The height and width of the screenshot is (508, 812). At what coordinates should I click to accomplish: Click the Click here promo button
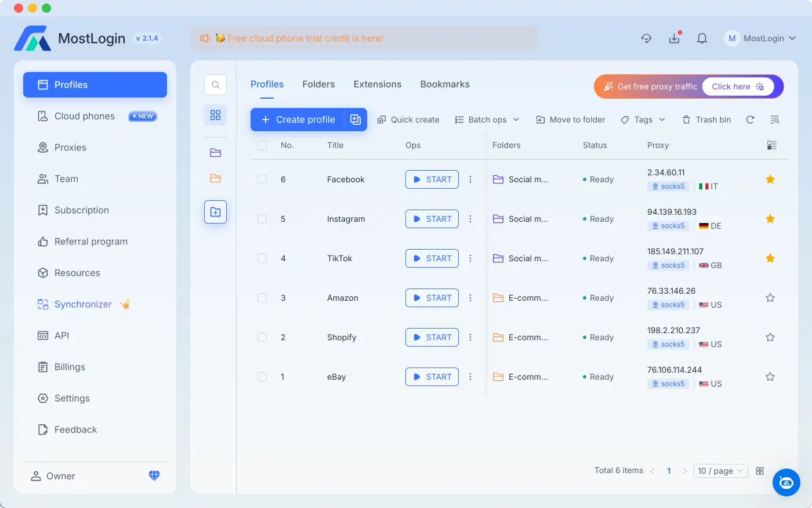click(x=738, y=87)
